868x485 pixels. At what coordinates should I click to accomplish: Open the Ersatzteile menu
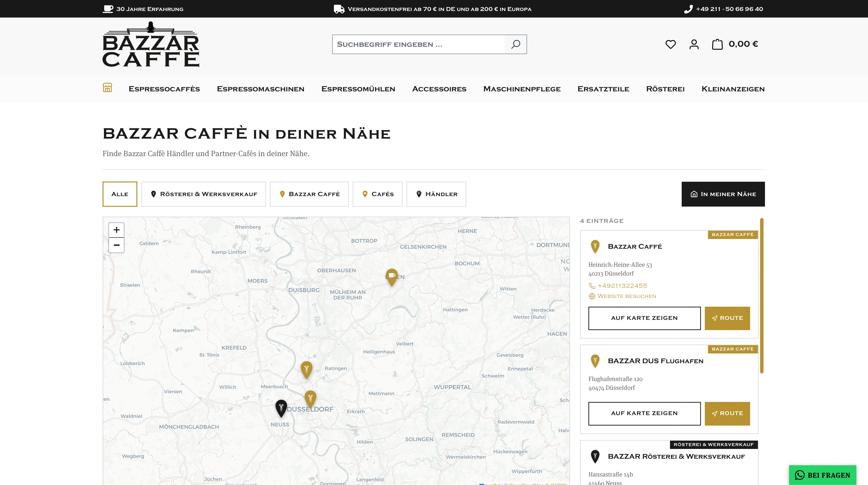(x=603, y=89)
